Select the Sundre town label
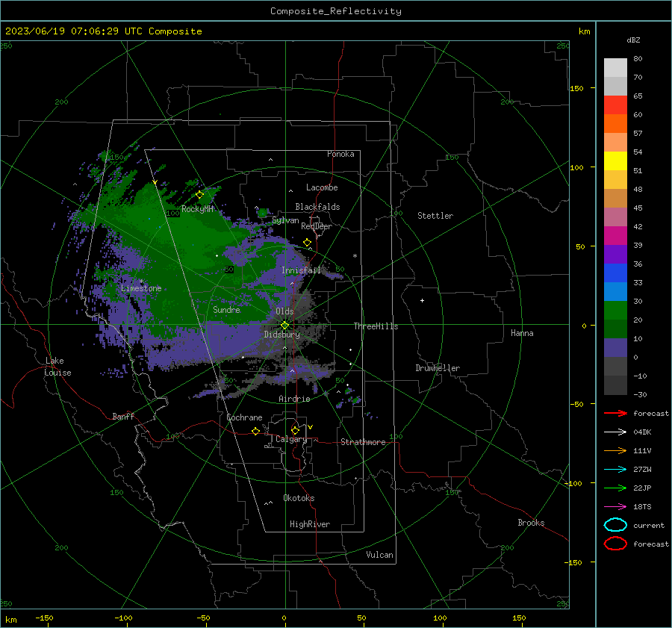Image resolution: width=672 pixels, height=628 pixels. click(226, 309)
